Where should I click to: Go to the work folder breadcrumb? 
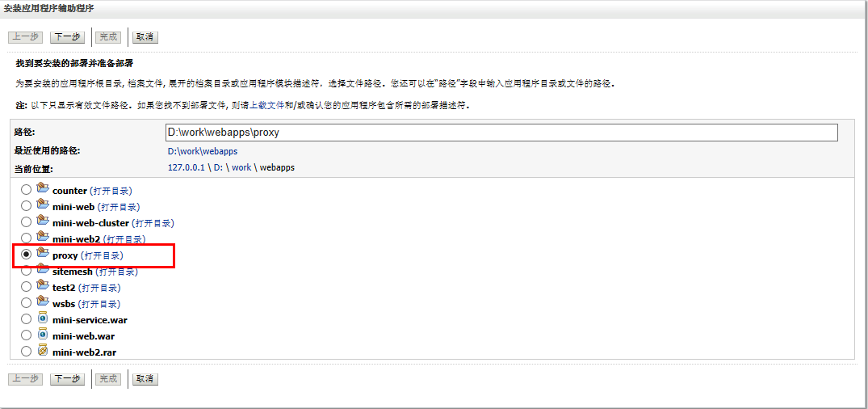pos(241,167)
